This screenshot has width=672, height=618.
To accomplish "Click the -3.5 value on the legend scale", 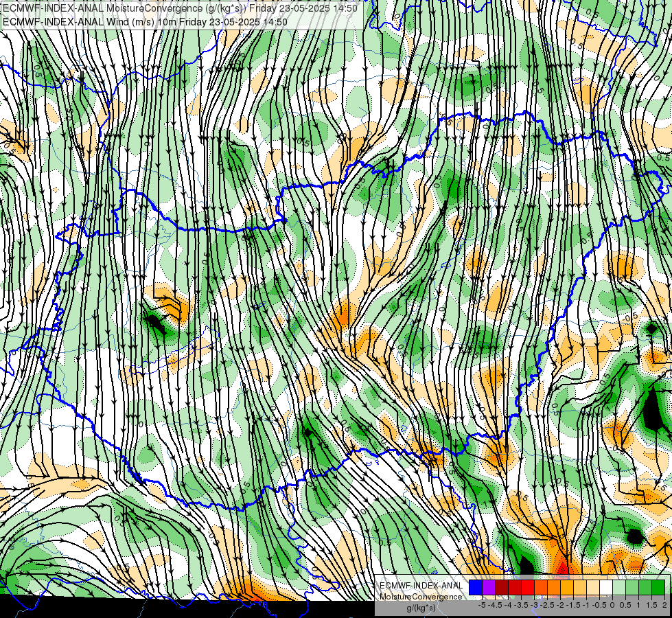I will pos(521,605).
